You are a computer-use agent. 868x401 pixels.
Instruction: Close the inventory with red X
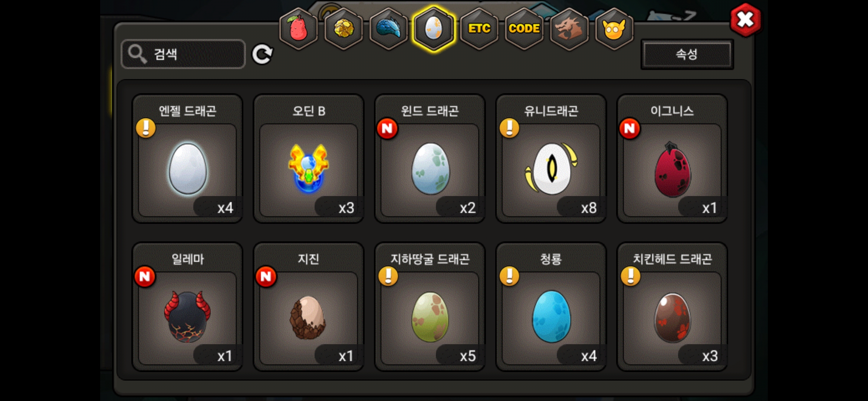coord(745,20)
